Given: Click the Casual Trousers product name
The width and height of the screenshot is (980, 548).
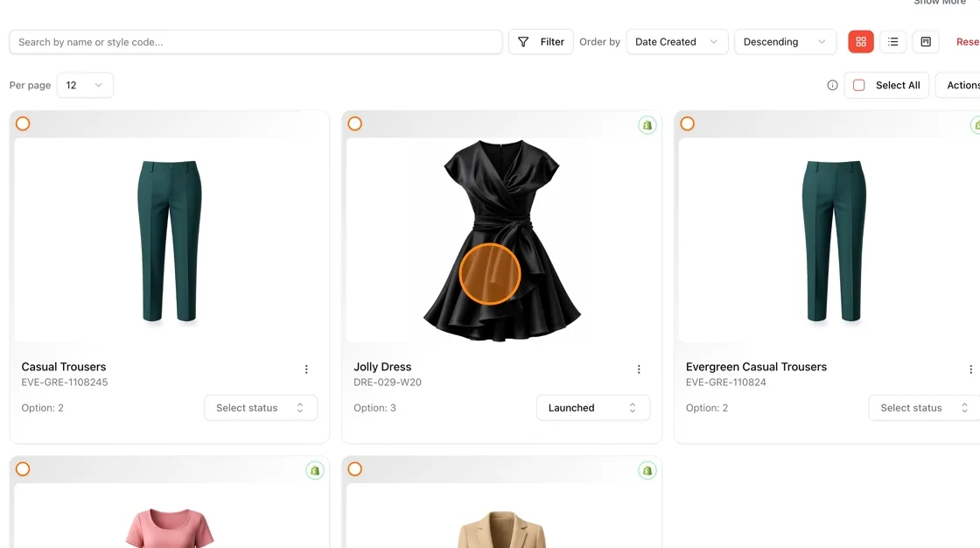Looking at the screenshot, I should pos(64,367).
